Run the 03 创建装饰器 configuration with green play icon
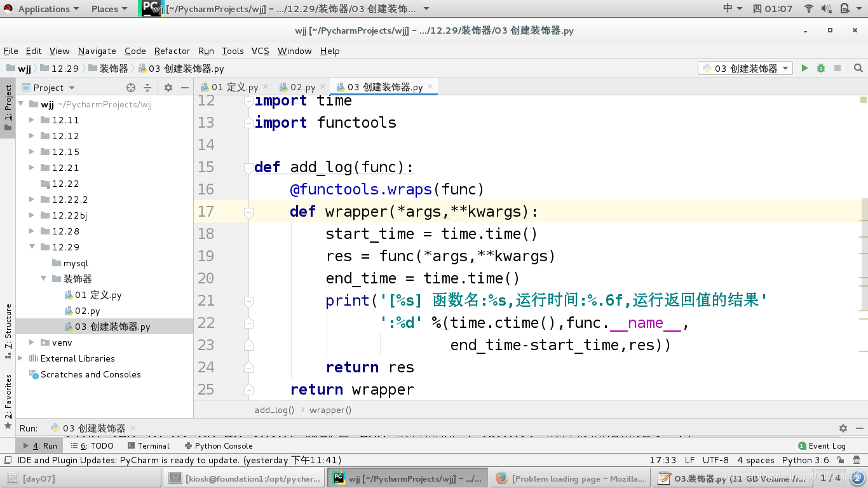Viewport: 868px width, 488px height. pyautogui.click(x=804, y=68)
